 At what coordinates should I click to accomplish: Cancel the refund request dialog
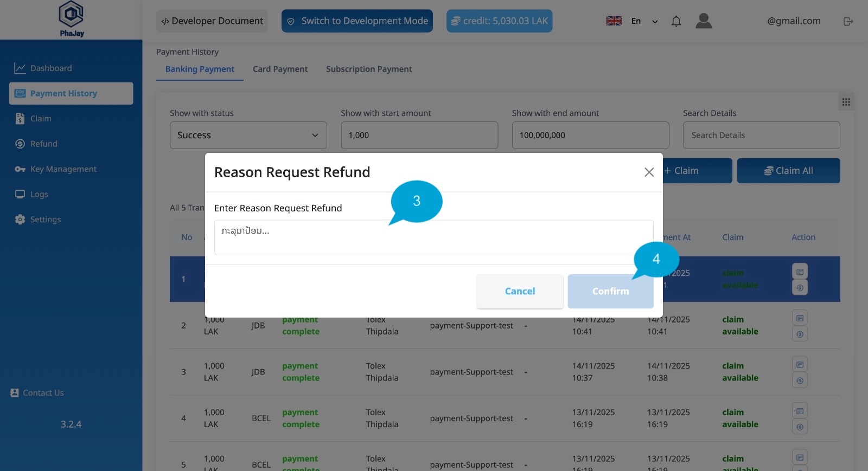point(520,291)
